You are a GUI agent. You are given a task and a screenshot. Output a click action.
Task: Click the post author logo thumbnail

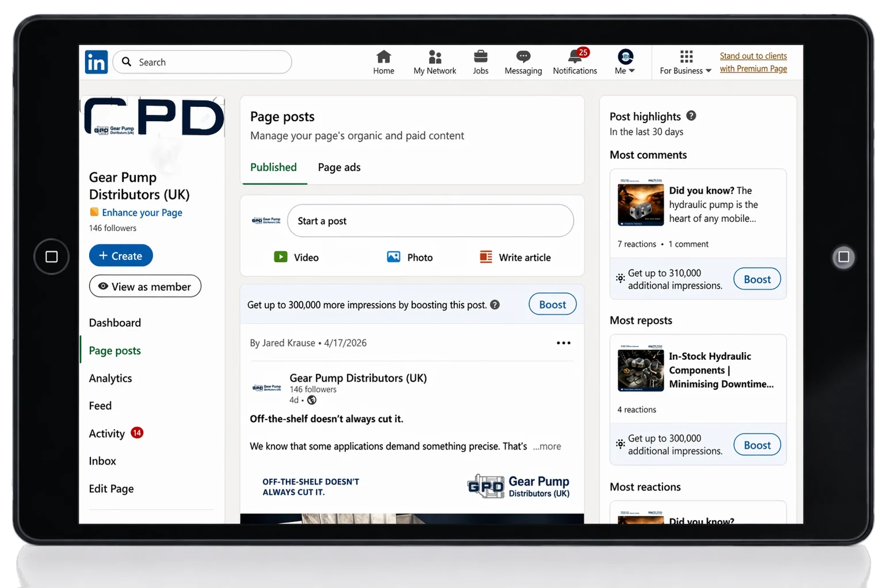click(x=267, y=388)
